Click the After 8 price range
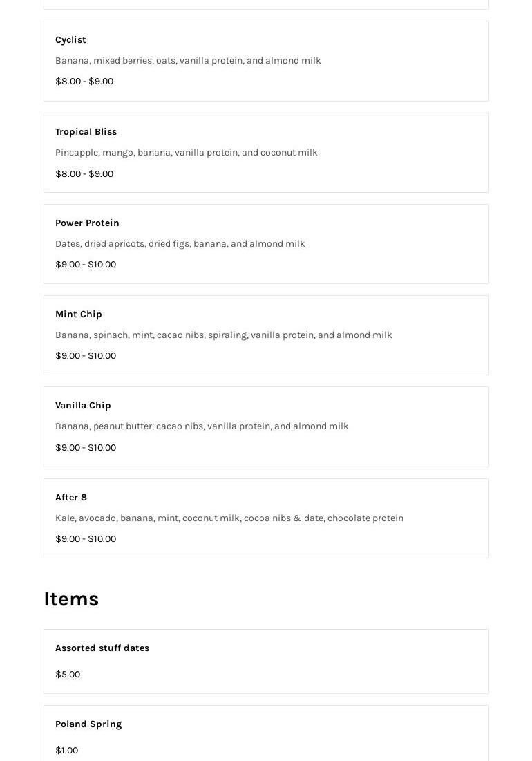The image size is (532, 761). [x=86, y=539]
